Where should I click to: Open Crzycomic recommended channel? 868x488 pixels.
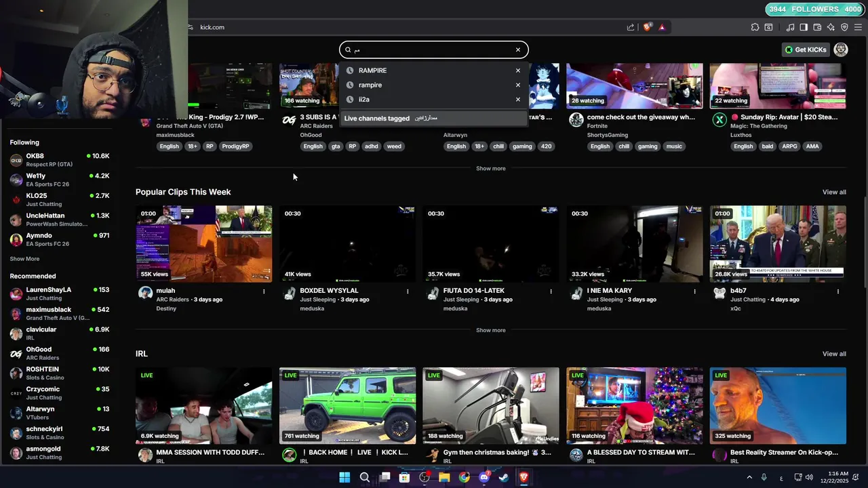click(60, 393)
